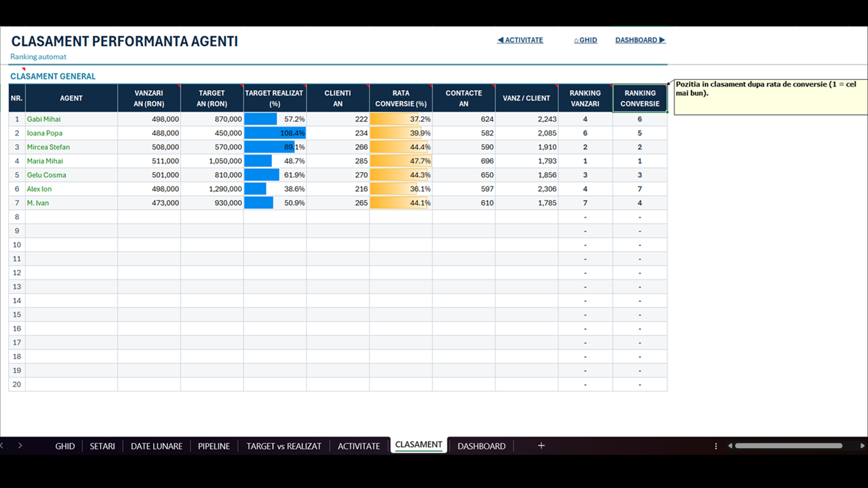The height and width of the screenshot is (488, 868).
Task: Click horizontal scrollbar left arrow
Action: pos(730,446)
